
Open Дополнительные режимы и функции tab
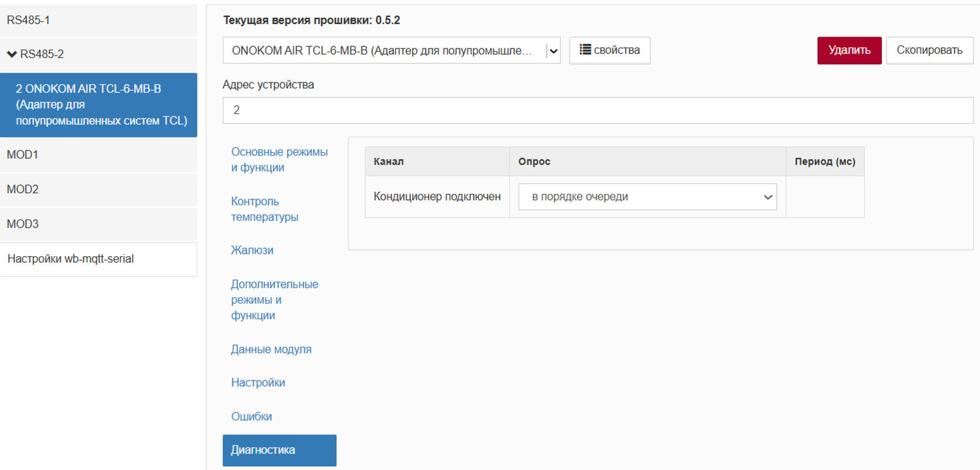point(274,300)
